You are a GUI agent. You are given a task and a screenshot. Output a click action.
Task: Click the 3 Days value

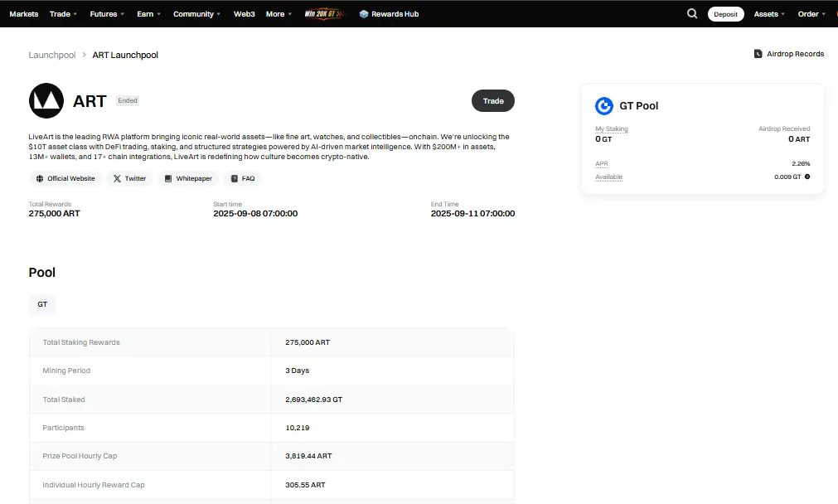[x=297, y=371]
